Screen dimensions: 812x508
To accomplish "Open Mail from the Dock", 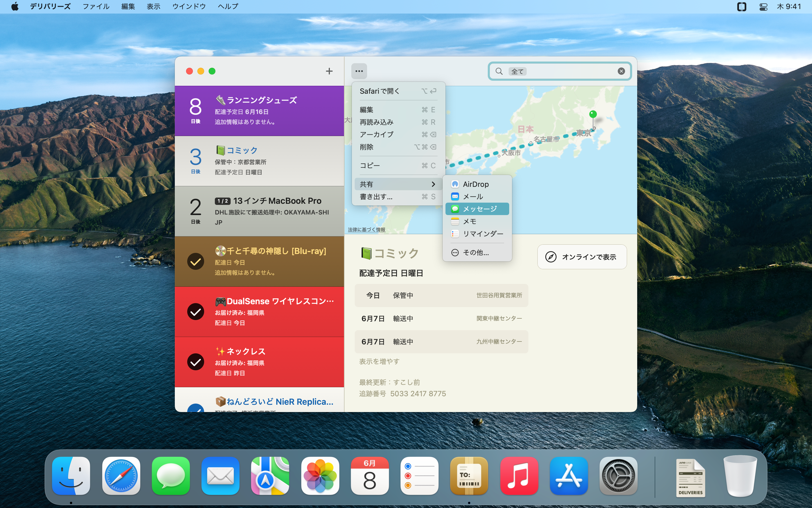I will 220,476.
